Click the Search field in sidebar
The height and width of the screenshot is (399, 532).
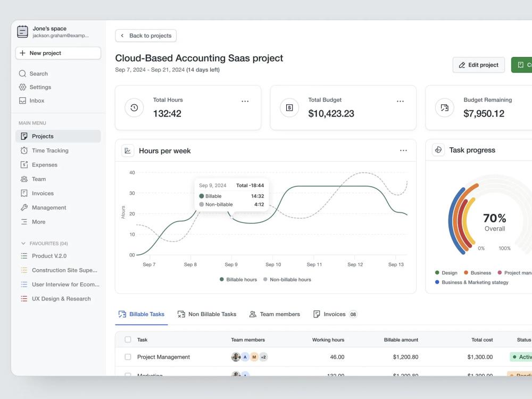(x=58, y=73)
